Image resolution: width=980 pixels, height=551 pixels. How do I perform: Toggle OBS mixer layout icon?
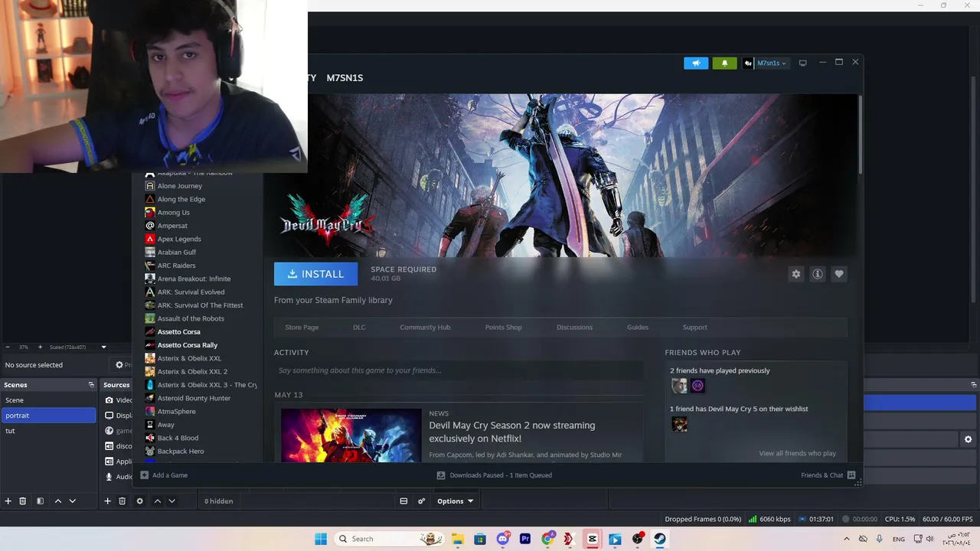point(403,501)
